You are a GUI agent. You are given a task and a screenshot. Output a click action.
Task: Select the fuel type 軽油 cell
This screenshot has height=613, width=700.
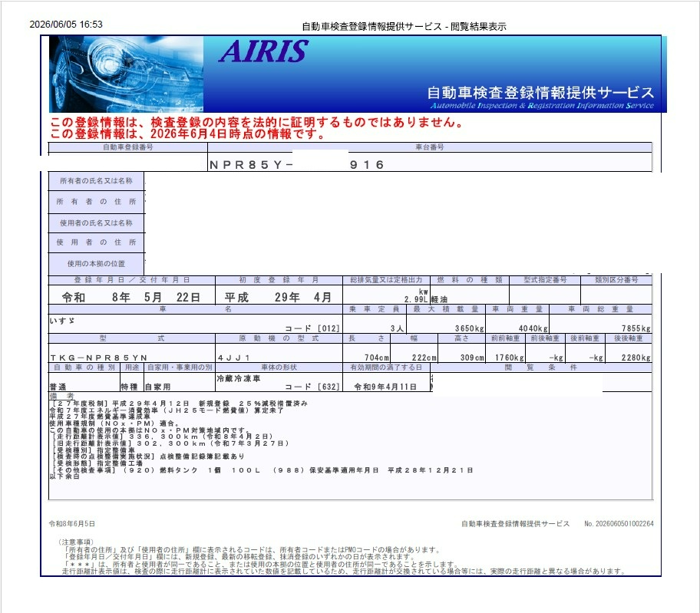coord(469,295)
